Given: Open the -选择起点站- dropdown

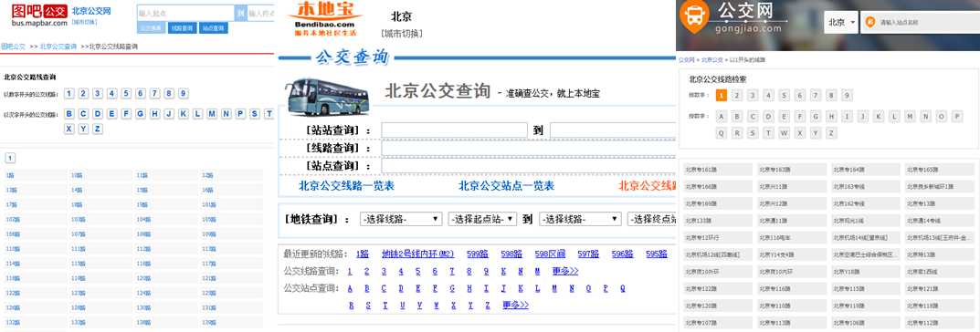Looking at the screenshot, I should coord(482,219).
